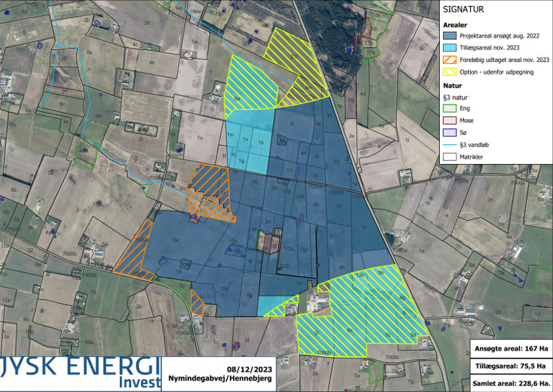The width and height of the screenshot is (553, 392).
Task: Select the Projektareal ansøgt aug. 2022 legend symbol
Action: coord(448,36)
